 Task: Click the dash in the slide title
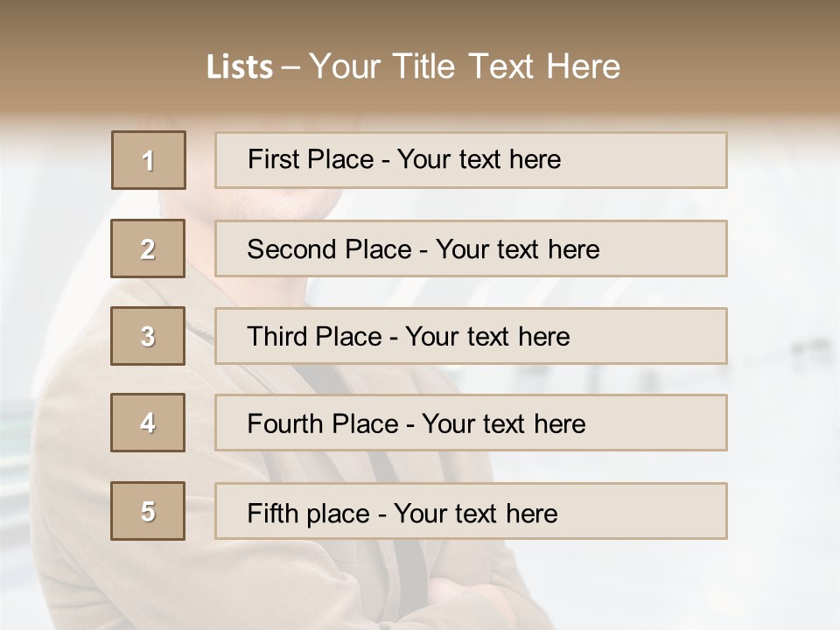pyautogui.click(x=290, y=67)
